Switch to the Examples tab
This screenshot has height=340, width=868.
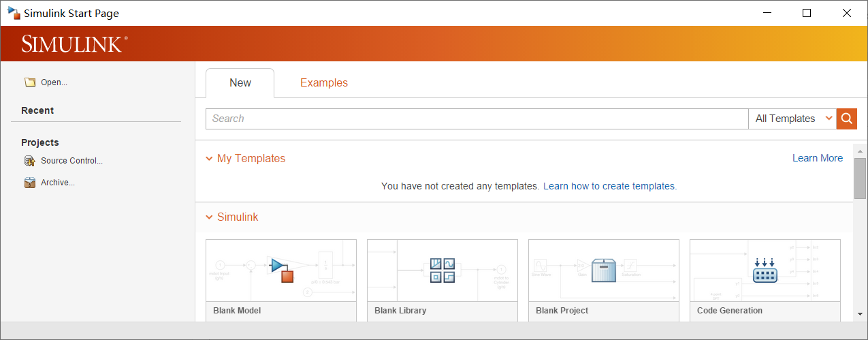tap(324, 83)
